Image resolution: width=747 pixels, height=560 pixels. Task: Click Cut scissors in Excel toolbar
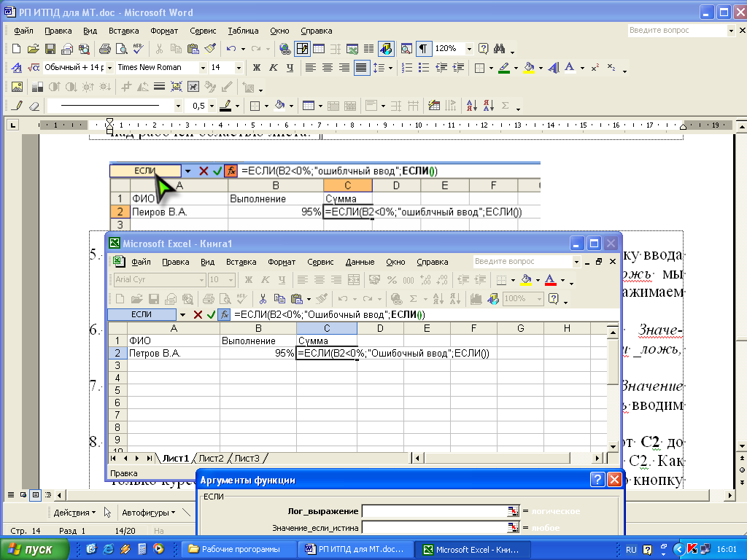[x=263, y=298]
